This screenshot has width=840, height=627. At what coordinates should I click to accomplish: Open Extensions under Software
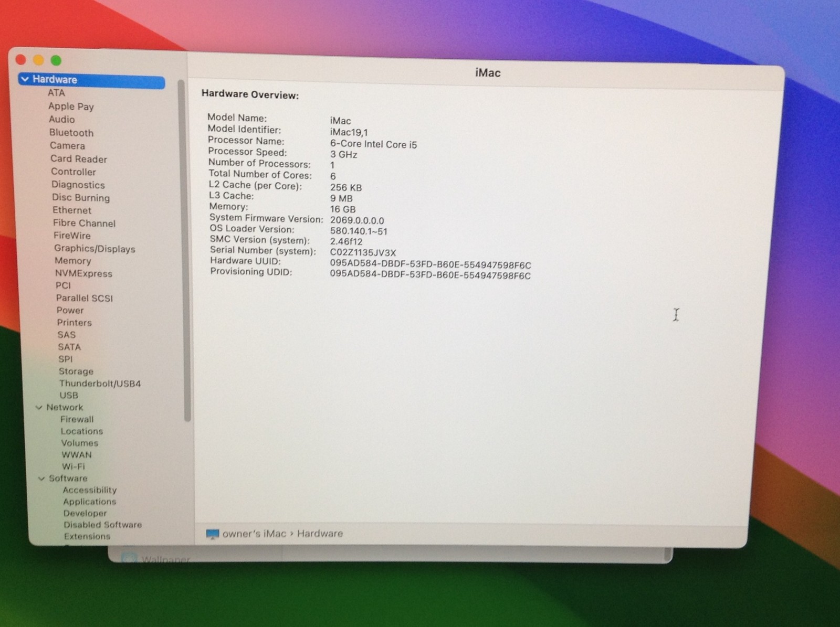87,536
